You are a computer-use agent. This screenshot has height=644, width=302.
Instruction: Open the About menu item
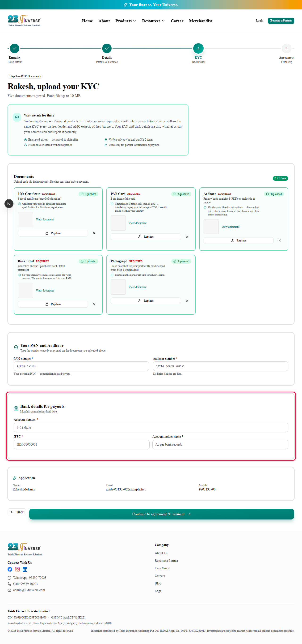[x=104, y=21]
